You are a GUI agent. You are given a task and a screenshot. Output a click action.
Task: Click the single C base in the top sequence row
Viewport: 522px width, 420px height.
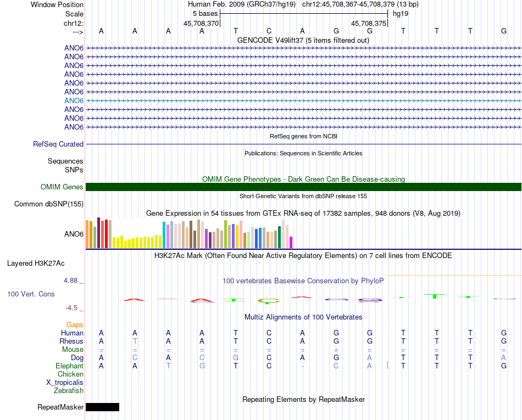click(269, 31)
